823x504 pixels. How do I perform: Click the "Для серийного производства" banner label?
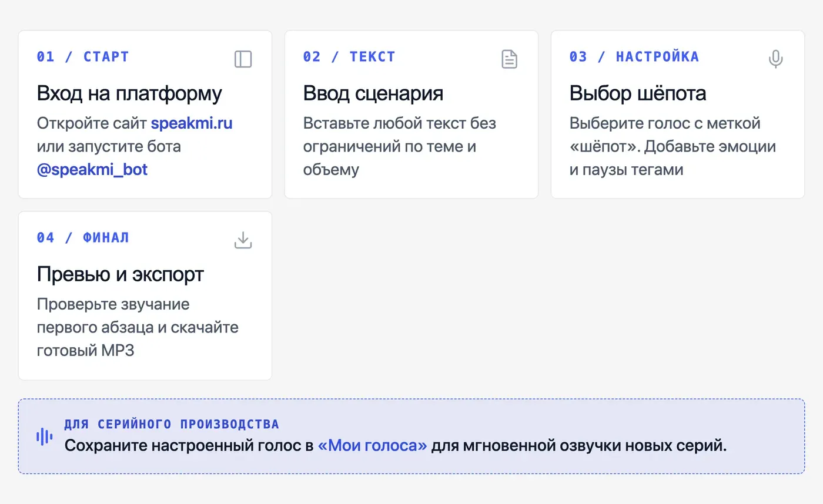click(172, 424)
